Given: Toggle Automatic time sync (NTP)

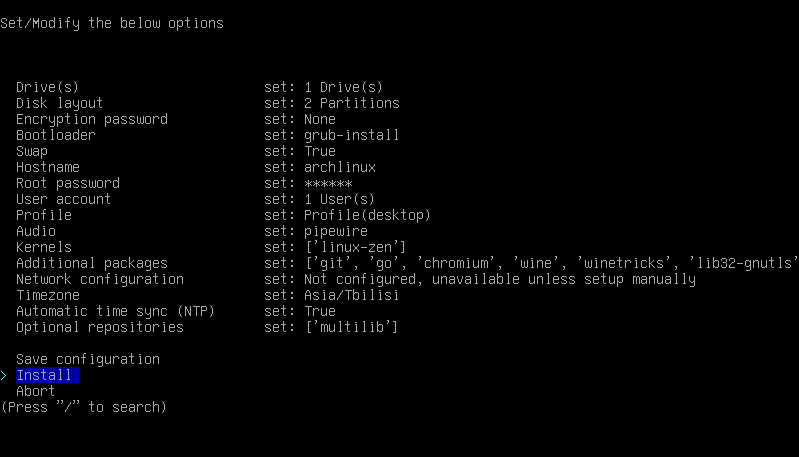Looking at the screenshot, I should coord(115,311).
